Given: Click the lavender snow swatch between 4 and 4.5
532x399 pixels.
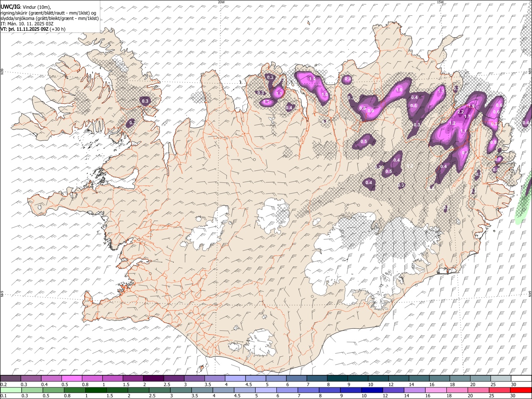Looking at the screenshot, I should [x=235, y=379].
